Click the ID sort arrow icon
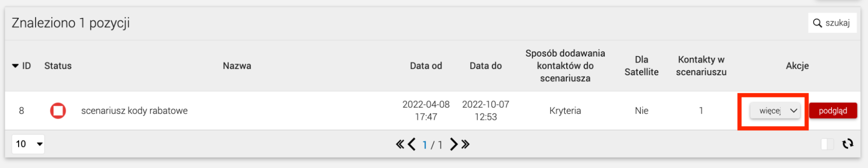 15,66
